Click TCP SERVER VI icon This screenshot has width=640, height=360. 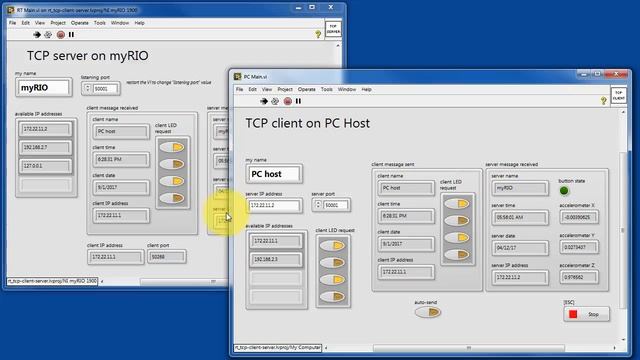coord(333,29)
